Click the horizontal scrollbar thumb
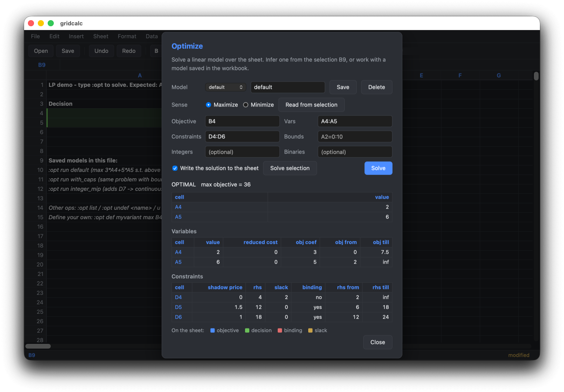Image resolution: width=564 pixels, height=392 pixels. (38, 346)
